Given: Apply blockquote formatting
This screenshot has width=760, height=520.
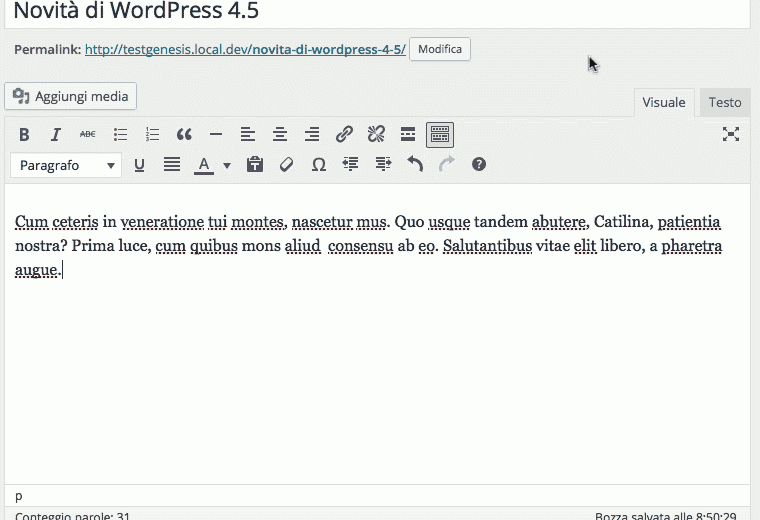Looking at the screenshot, I should (x=184, y=134).
